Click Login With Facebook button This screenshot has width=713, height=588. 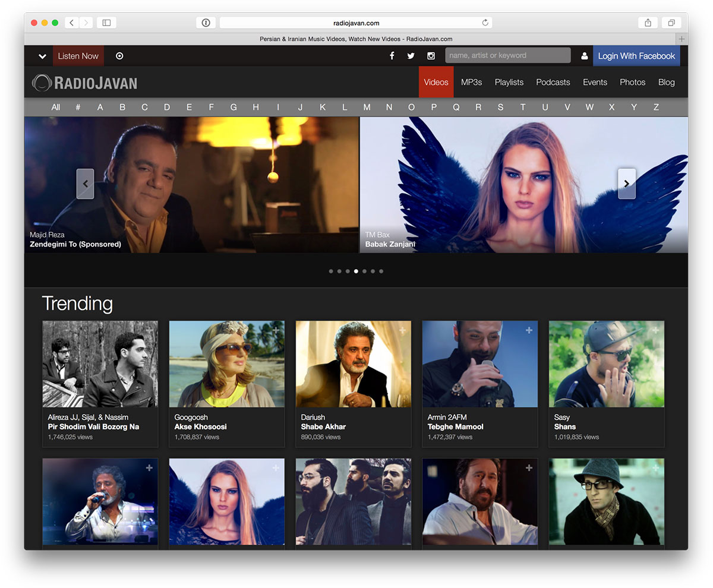tap(636, 56)
